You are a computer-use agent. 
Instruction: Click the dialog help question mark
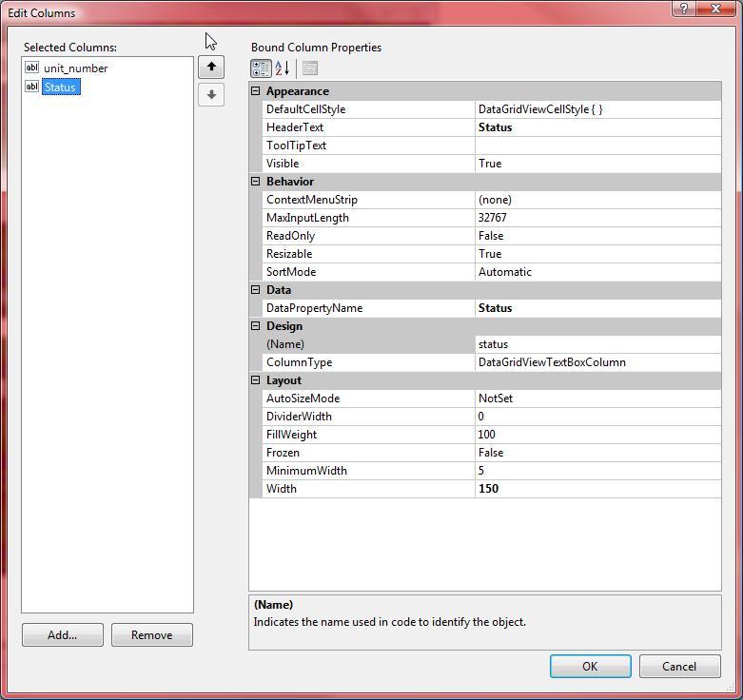tap(683, 8)
